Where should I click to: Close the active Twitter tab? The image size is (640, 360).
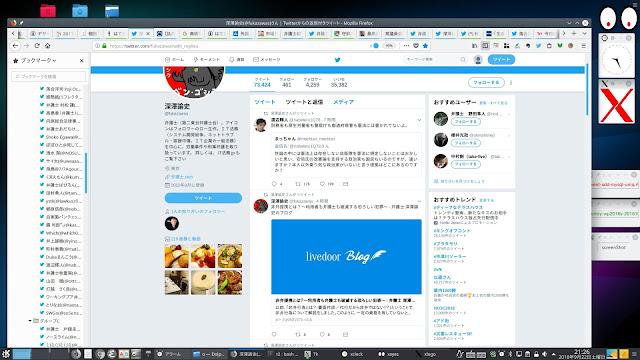coord(148,33)
